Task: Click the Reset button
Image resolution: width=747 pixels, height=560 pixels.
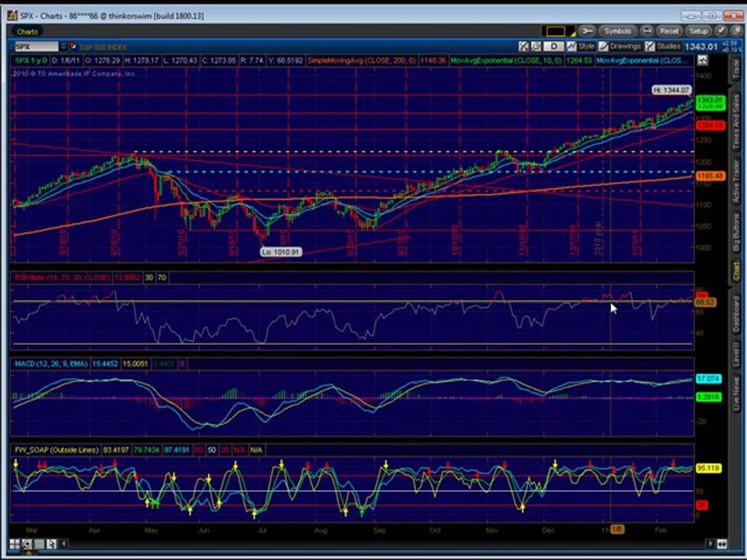Action: pyautogui.click(x=669, y=31)
